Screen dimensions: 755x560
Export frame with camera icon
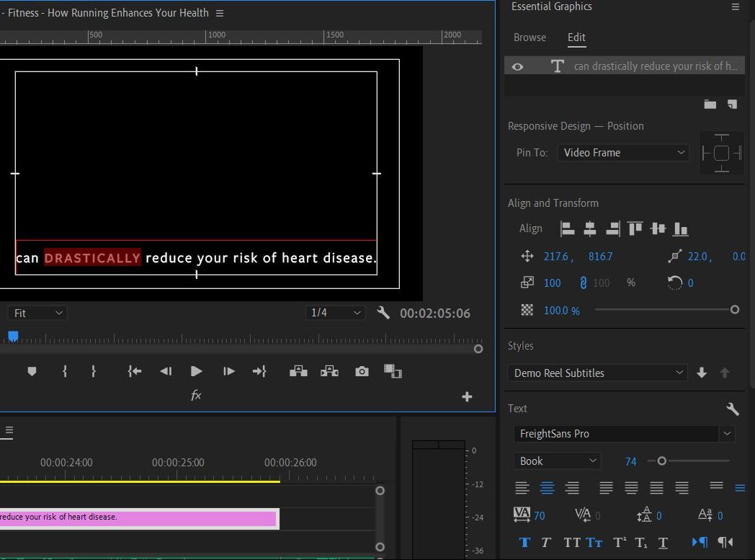(x=362, y=371)
